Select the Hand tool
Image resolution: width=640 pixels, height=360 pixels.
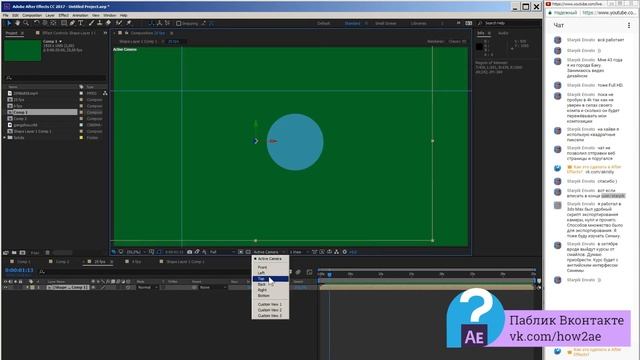pos(18,23)
